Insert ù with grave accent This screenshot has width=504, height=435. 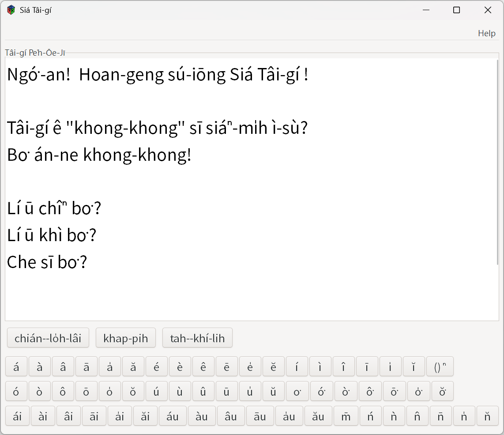point(180,391)
